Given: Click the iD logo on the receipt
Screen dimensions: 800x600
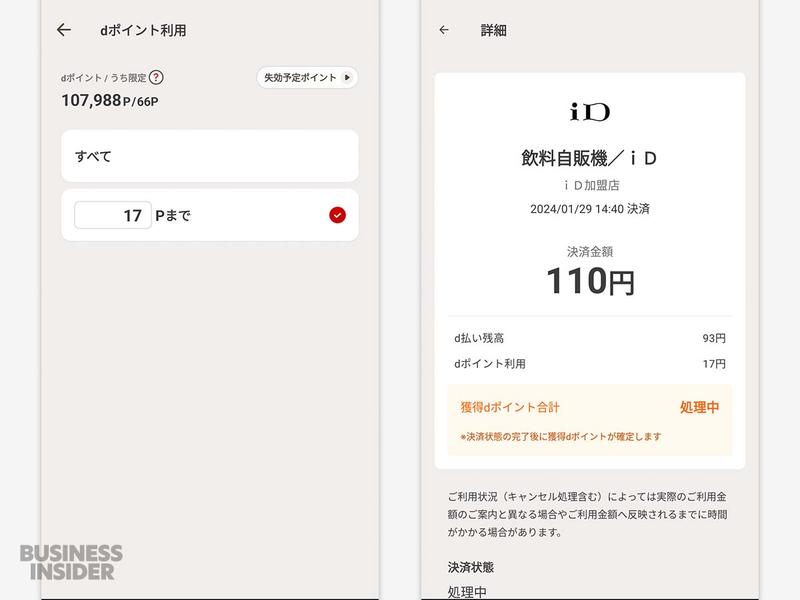Looking at the screenshot, I should pyautogui.click(x=590, y=112).
